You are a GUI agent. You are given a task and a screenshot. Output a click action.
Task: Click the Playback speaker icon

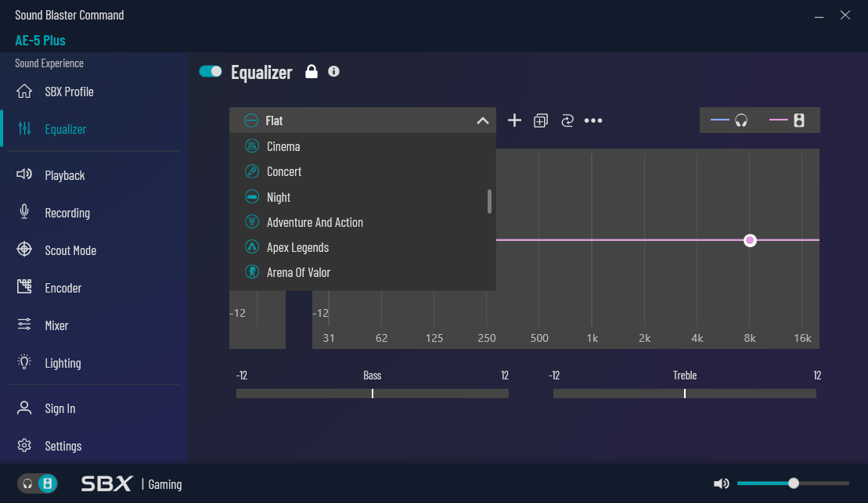click(x=24, y=175)
